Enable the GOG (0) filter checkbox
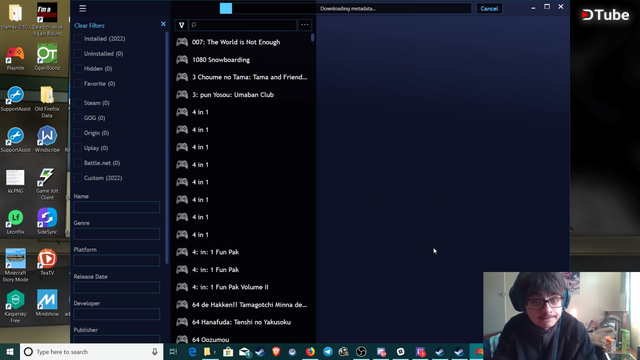 78,118
